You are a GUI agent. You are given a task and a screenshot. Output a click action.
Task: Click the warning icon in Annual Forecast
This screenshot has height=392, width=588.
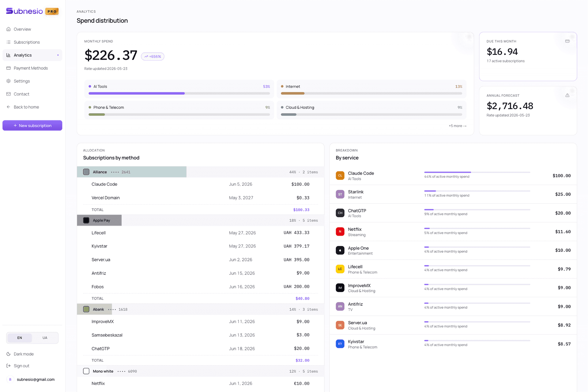click(x=567, y=95)
